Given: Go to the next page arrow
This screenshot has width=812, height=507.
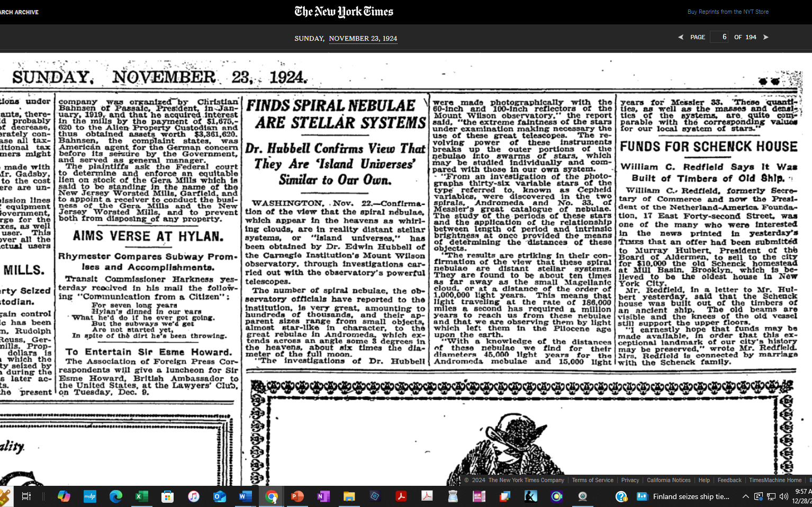Looking at the screenshot, I should (765, 37).
